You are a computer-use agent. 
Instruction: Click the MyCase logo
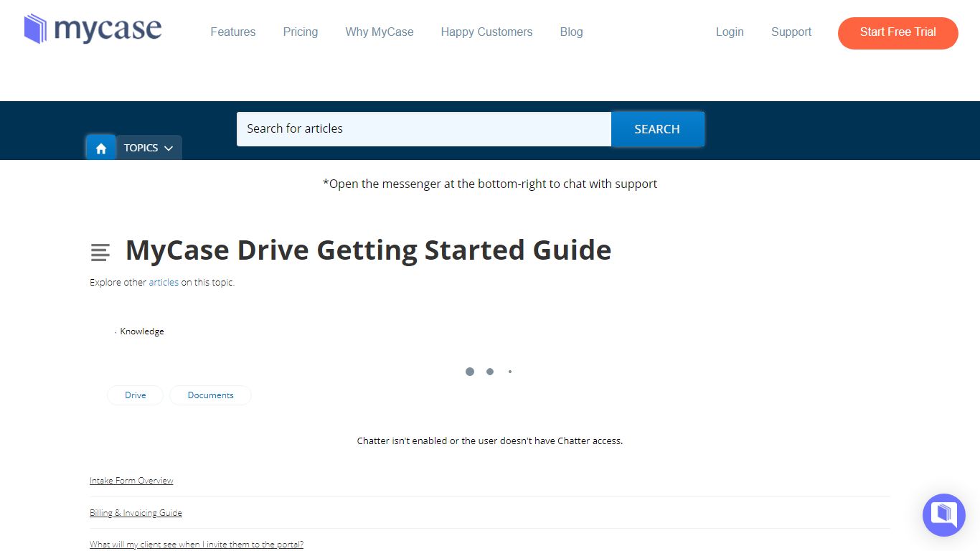tap(93, 29)
